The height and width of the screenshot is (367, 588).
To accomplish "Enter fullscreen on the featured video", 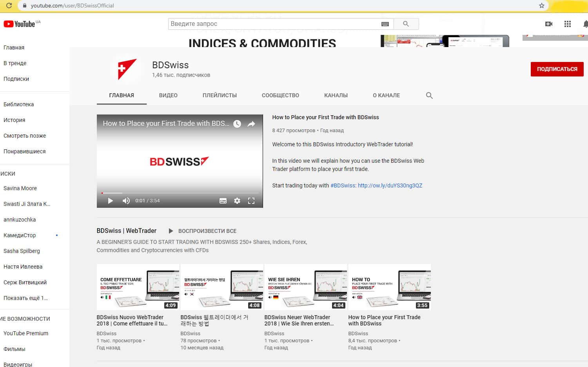I will pos(251,201).
